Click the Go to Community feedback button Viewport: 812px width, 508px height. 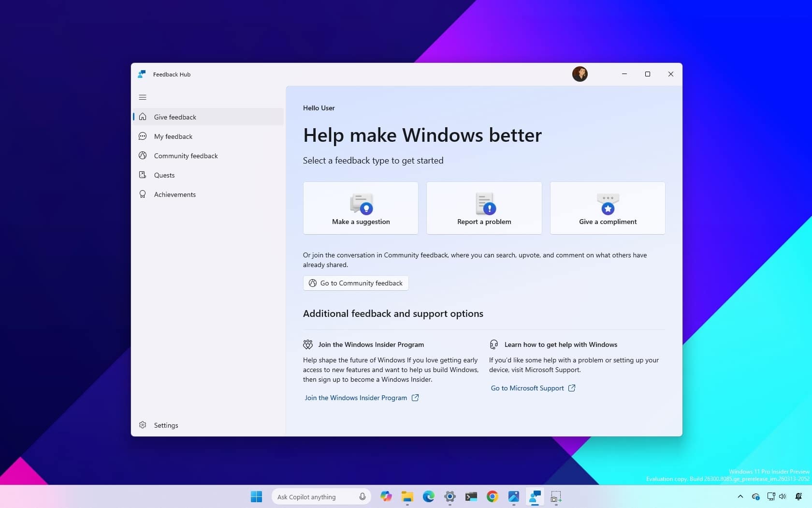pos(355,283)
